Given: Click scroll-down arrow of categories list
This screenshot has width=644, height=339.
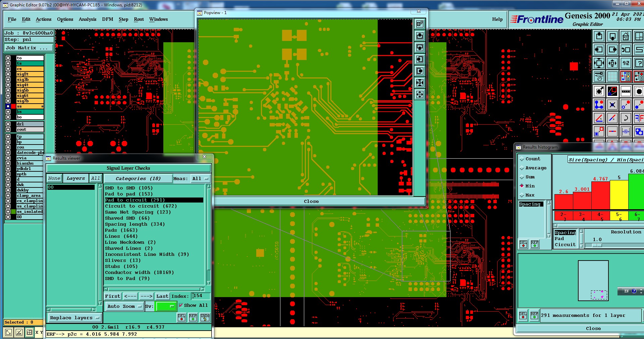Looking at the screenshot, I should coord(208,283).
